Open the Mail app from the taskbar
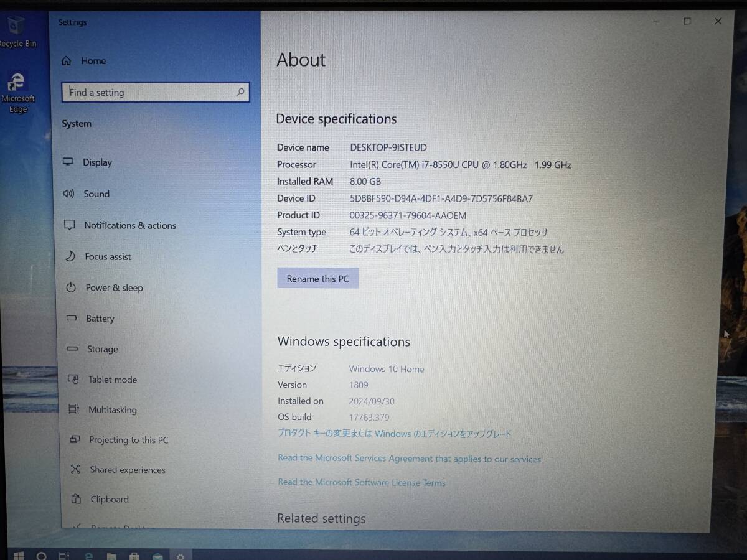This screenshot has height=560, width=747. coord(157,555)
